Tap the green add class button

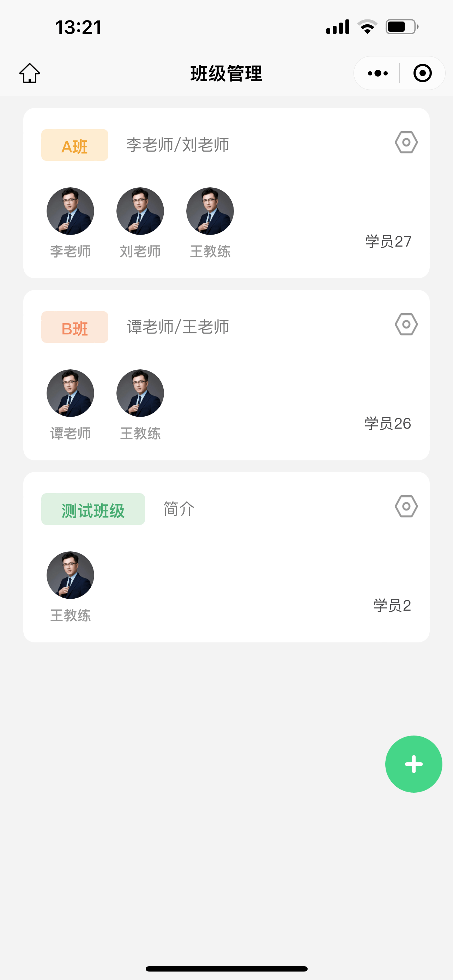[413, 764]
